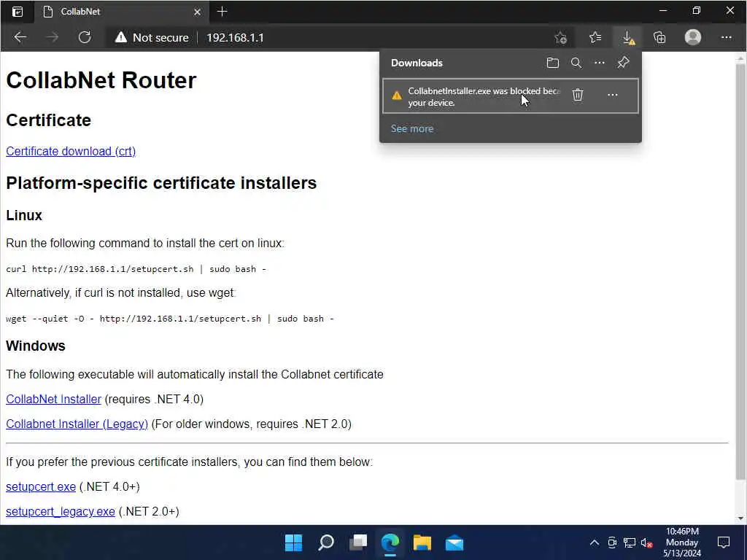This screenshot has height=560, width=747.
Task: Toggle the Downloads toolbar icon
Action: (x=628, y=37)
